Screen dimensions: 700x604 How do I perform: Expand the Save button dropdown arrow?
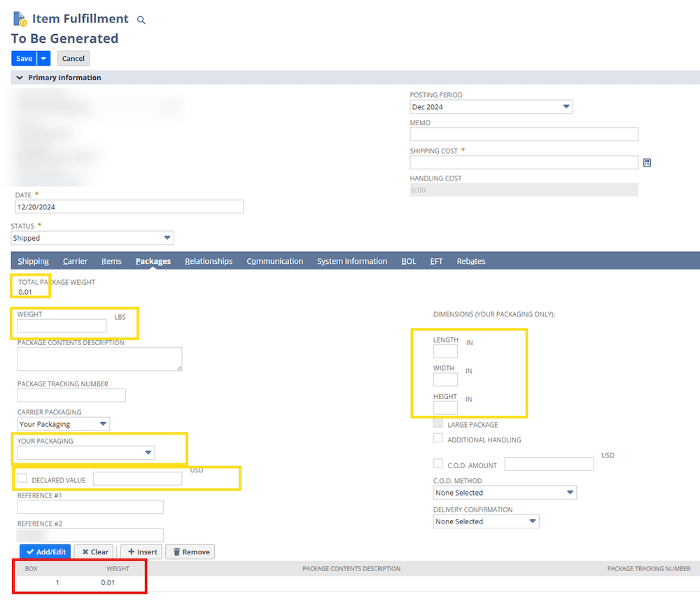(43, 59)
